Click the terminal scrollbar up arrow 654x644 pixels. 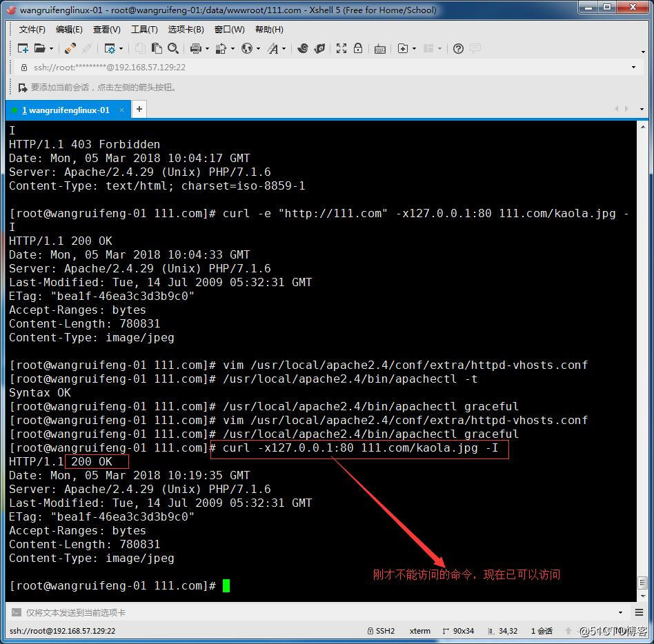coord(643,127)
